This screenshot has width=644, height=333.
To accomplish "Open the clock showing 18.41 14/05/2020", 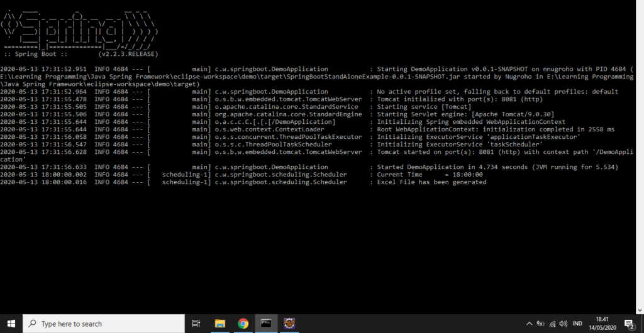I will (602, 323).
